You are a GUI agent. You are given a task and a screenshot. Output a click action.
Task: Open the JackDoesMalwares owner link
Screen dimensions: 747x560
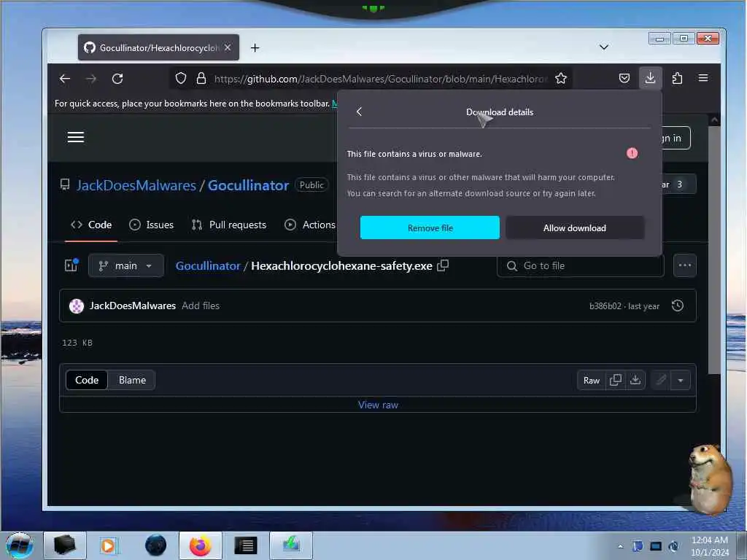(136, 185)
